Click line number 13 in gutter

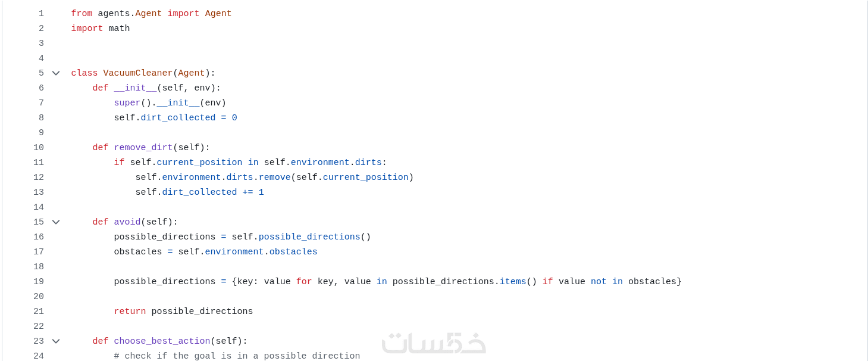coord(39,192)
